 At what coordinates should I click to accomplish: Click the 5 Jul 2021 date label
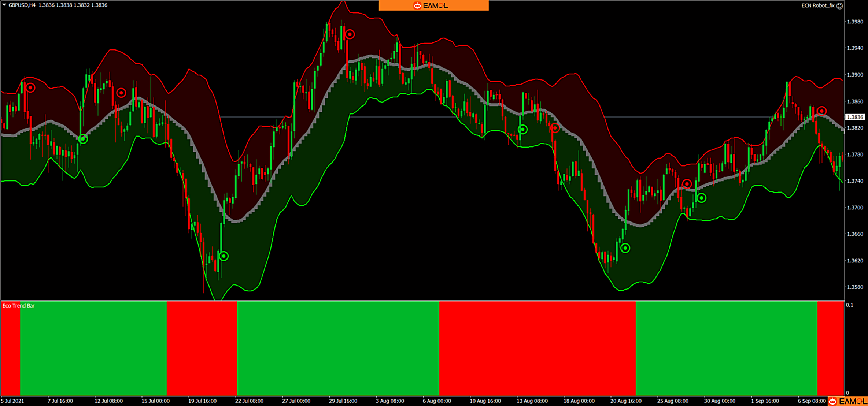[x=12, y=401]
